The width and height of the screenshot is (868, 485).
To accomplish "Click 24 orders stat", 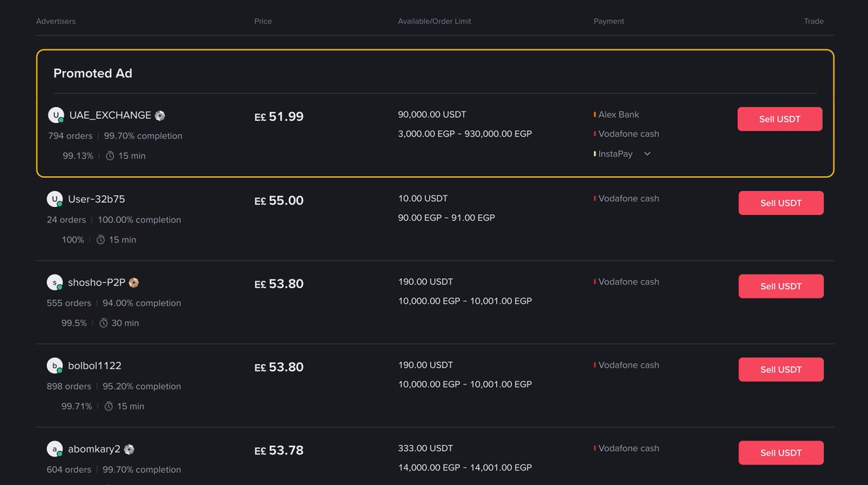I will coord(67,219).
